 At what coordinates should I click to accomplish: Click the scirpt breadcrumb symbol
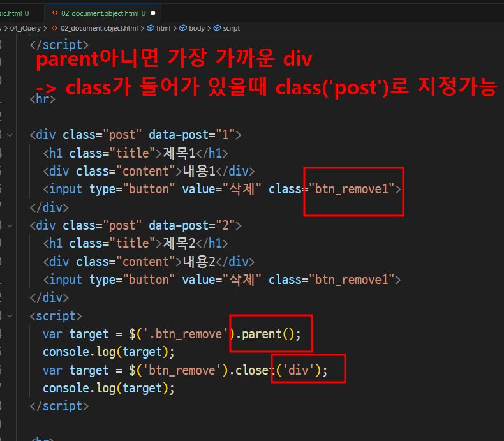[x=232, y=28]
